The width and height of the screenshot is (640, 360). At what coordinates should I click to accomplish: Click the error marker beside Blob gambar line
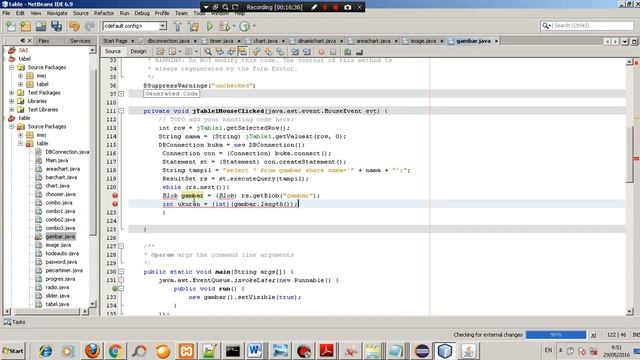(115, 196)
